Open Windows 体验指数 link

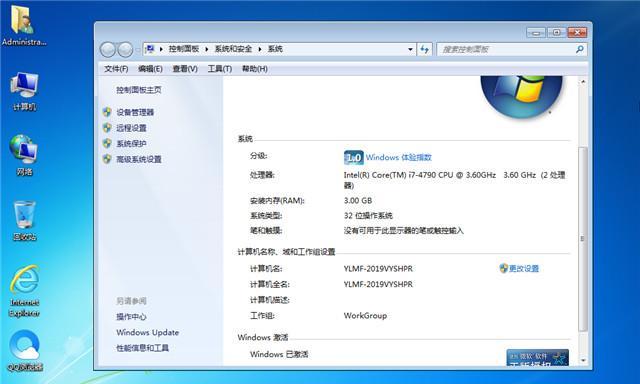tap(398, 158)
